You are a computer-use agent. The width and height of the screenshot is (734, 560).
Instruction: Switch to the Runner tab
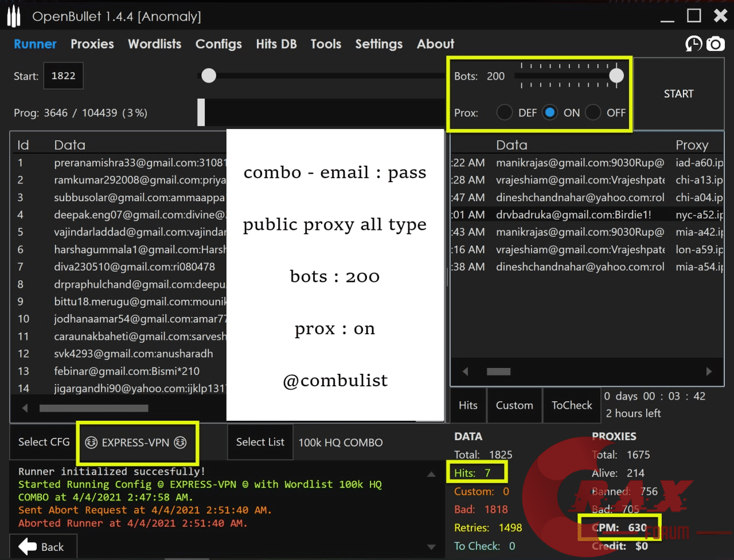point(35,44)
